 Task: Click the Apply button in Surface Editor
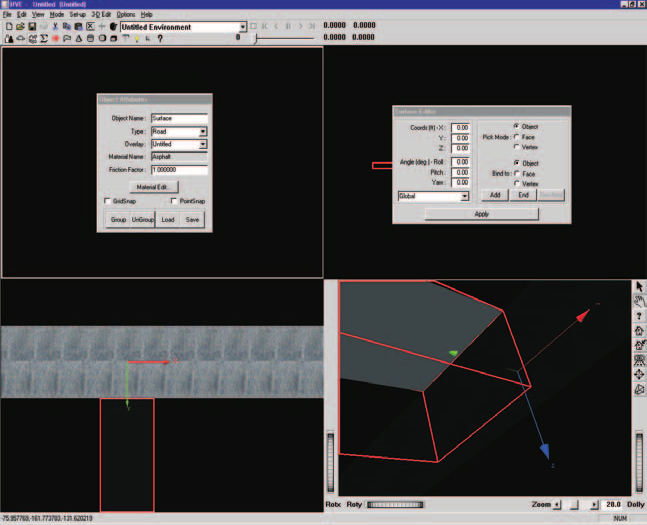(x=482, y=214)
